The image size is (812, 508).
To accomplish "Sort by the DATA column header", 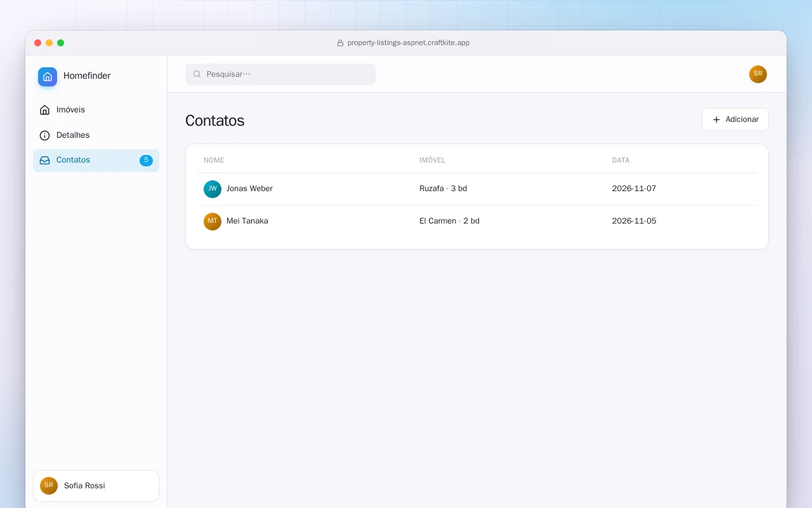I will (x=620, y=160).
